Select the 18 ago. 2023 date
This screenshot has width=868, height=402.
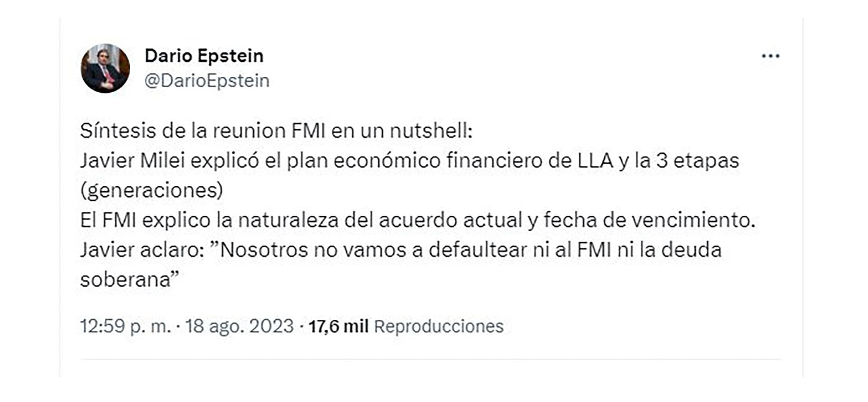[x=239, y=326]
